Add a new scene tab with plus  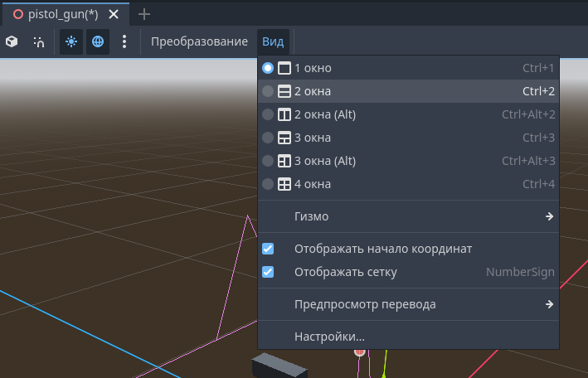coord(144,14)
